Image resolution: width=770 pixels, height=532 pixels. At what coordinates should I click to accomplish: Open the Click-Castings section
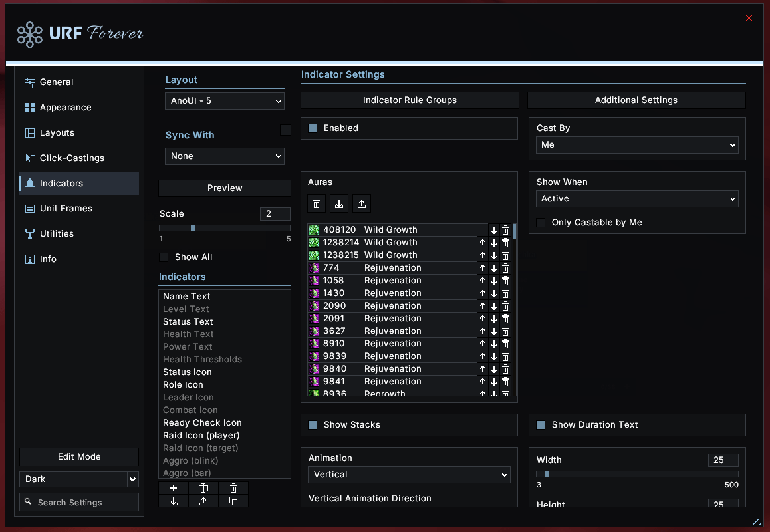coord(79,158)
